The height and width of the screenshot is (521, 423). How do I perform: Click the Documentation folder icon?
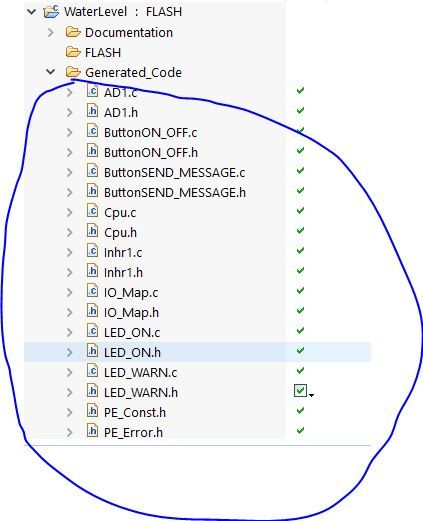coord(73,32)
